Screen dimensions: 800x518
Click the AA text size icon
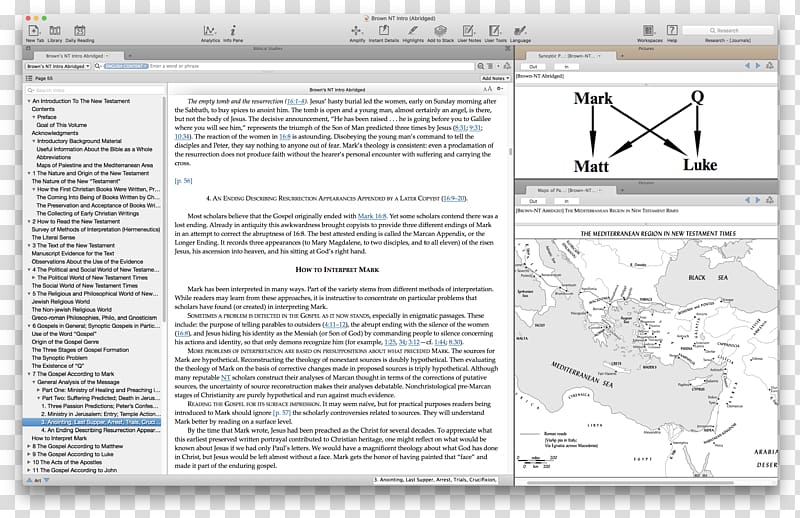pyautogui.click(x=488, y=89)
